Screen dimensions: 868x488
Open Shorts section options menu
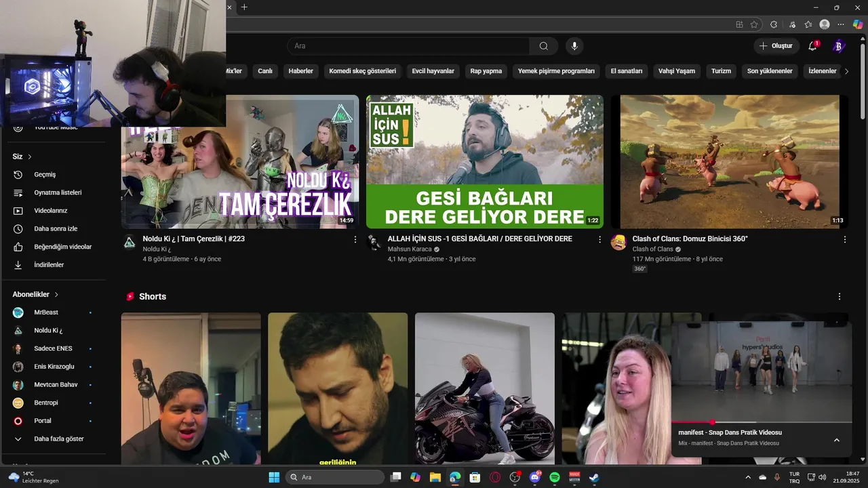click(840, 296)
